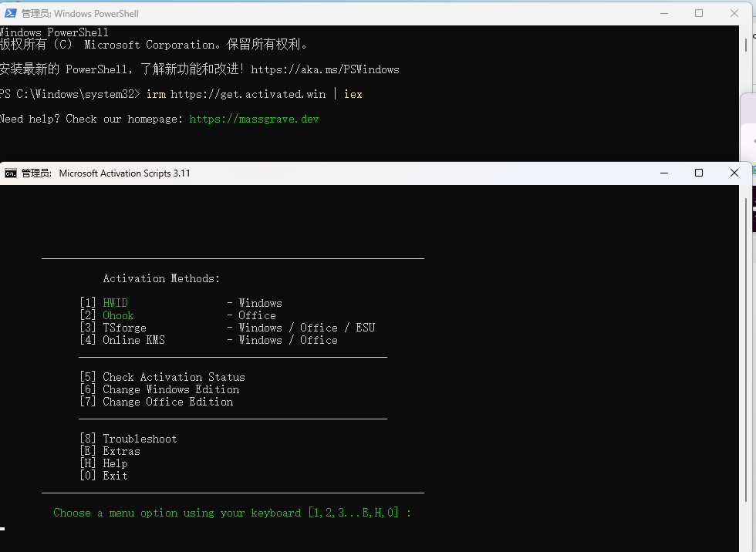Click the [8] Troubleshoot line
This screenshot has width=756, height=552.
(128, 439)
